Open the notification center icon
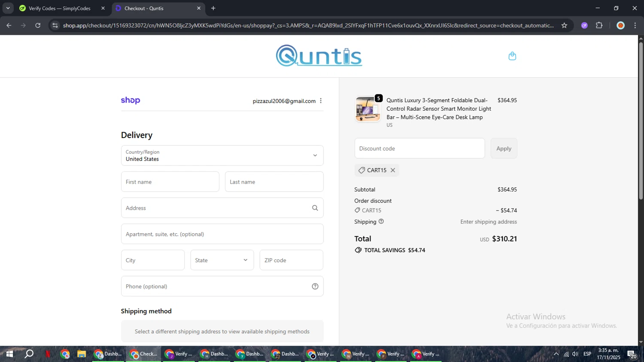644x362 pixels. pos(632,354)
